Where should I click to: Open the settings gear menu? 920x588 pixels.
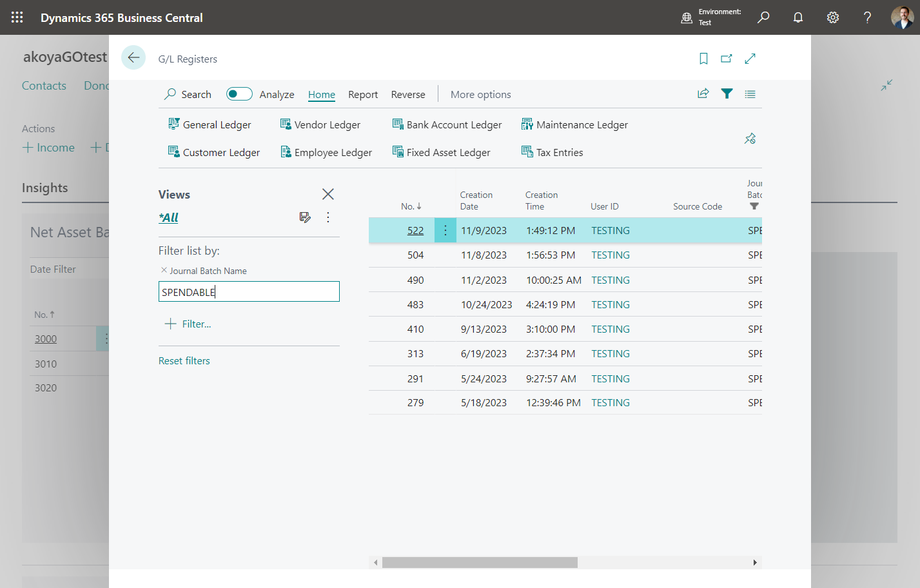point(833,17)
